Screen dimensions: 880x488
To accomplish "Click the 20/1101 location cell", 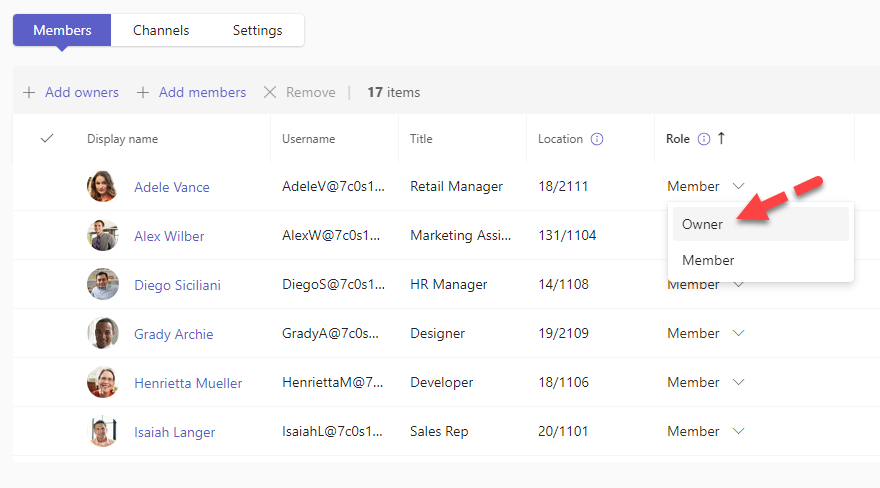I will [x=563, y=431].
